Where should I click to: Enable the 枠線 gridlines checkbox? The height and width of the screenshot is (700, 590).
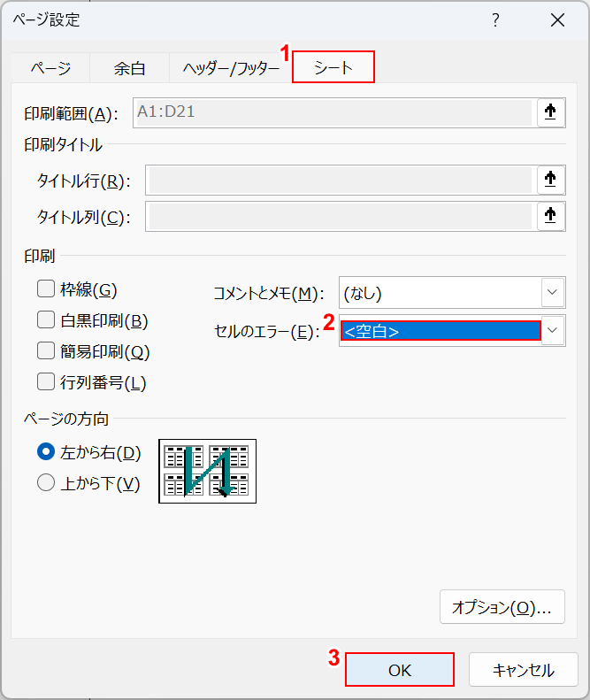[x=46, y=289]
